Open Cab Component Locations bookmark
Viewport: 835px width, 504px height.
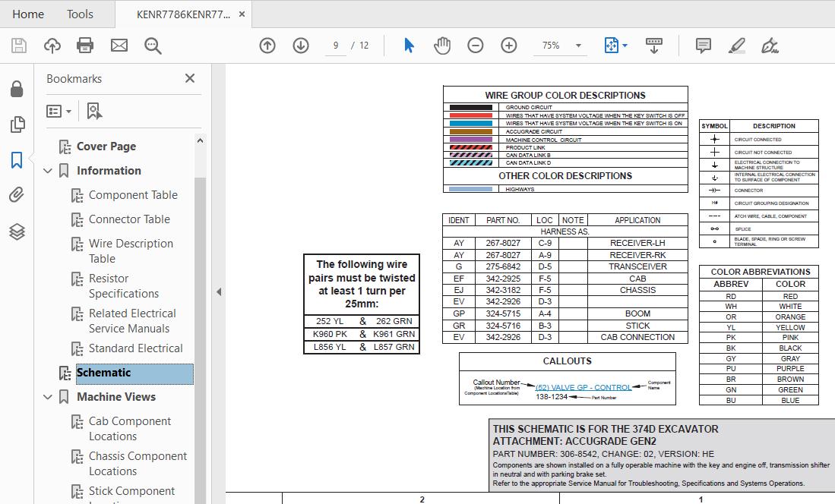(x=130, y=429)
